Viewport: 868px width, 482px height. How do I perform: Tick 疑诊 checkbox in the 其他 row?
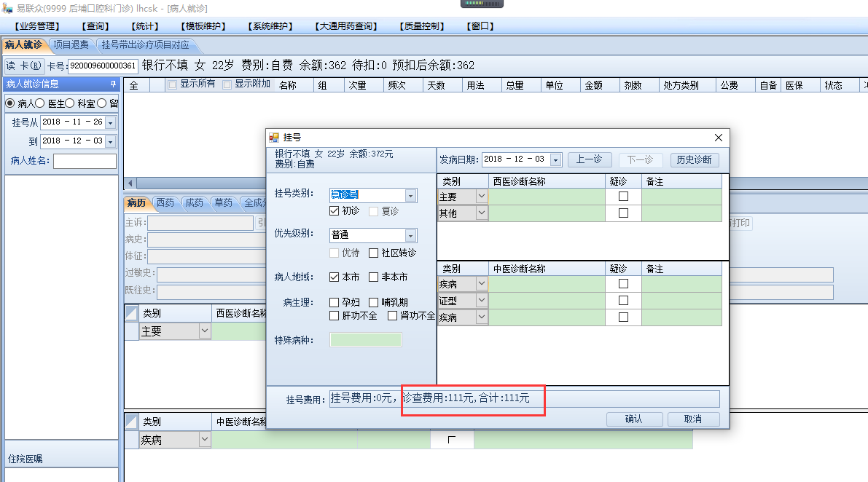point(623,213)
